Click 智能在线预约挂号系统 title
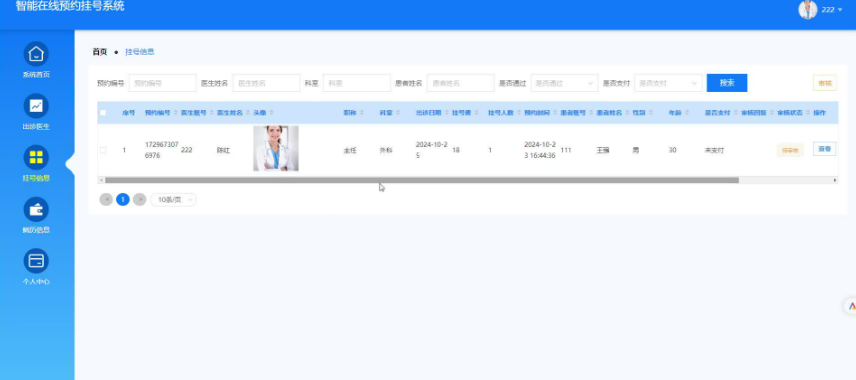The image size is (856, 380). 70,7
